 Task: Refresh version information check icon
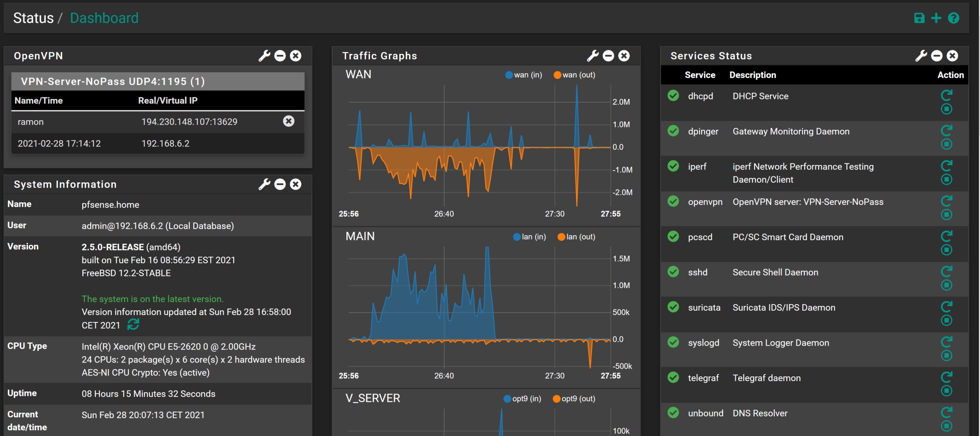click(x=133, y=324)
